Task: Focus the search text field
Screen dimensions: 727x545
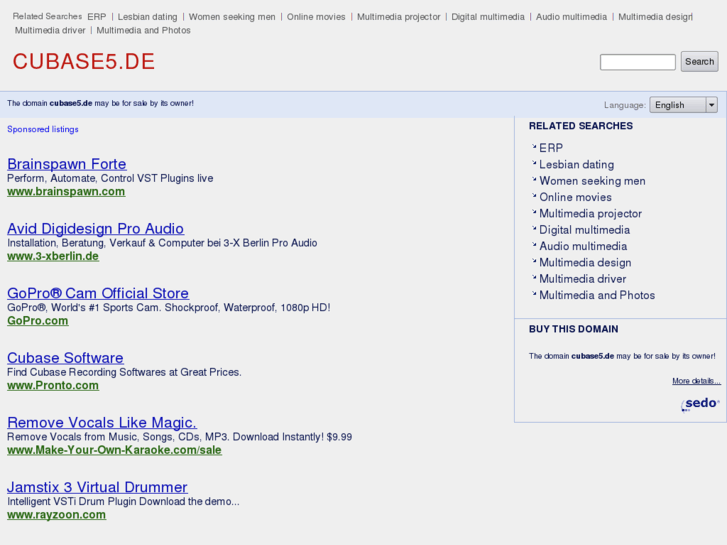Action: [x=638, y=62]
